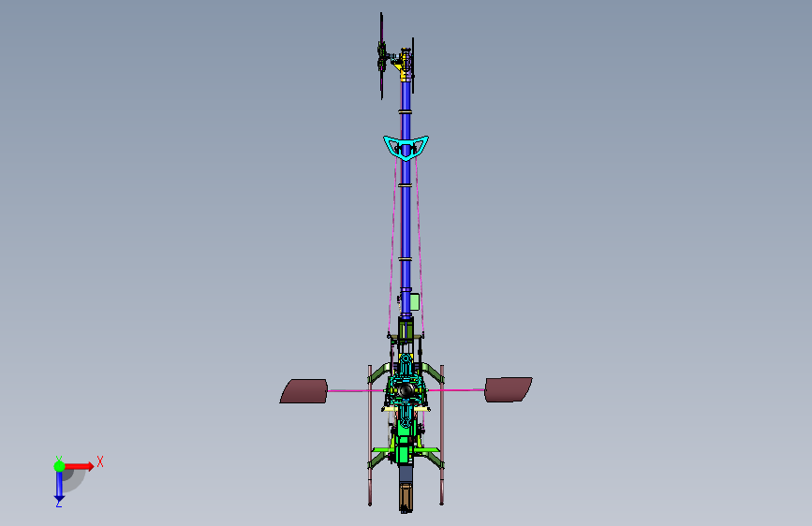The image size is (812, 526).
Task: Select the right landing skid tube
Action: pos(442,435)
